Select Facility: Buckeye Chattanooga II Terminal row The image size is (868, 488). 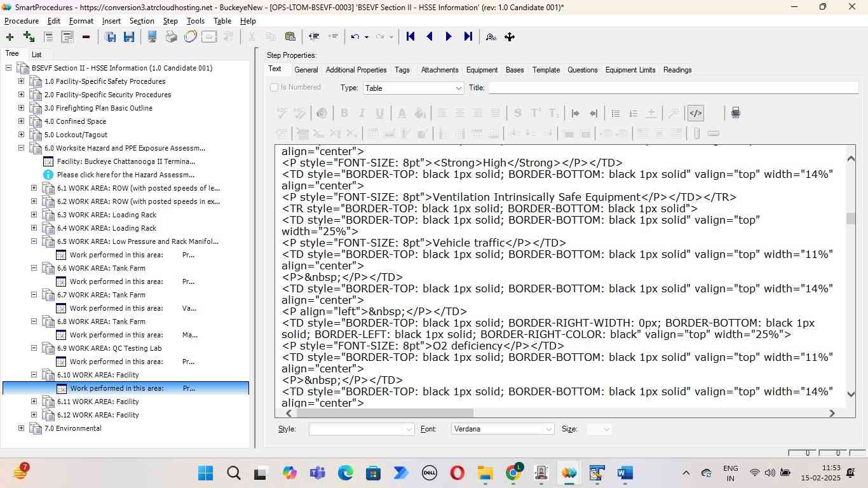(126, 161)
